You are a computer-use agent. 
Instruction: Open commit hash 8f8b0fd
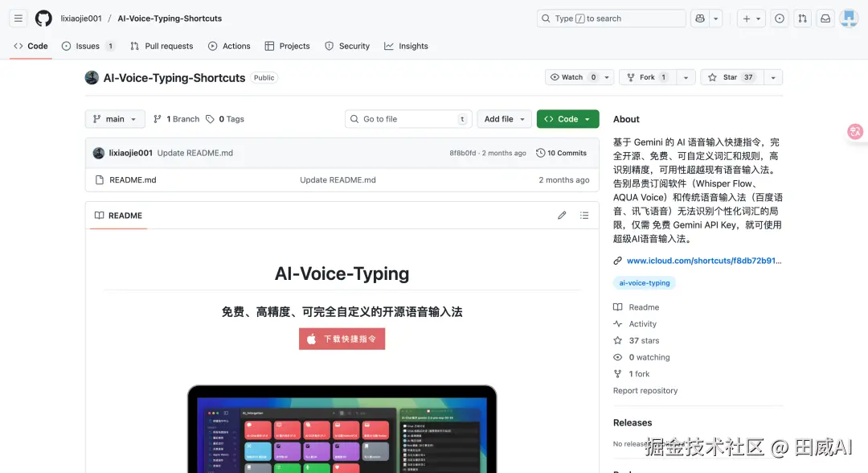pos(462,153)
